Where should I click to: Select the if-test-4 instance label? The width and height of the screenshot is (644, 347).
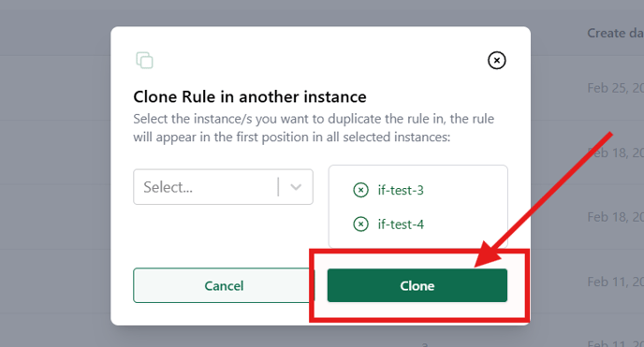pos(401,224)
